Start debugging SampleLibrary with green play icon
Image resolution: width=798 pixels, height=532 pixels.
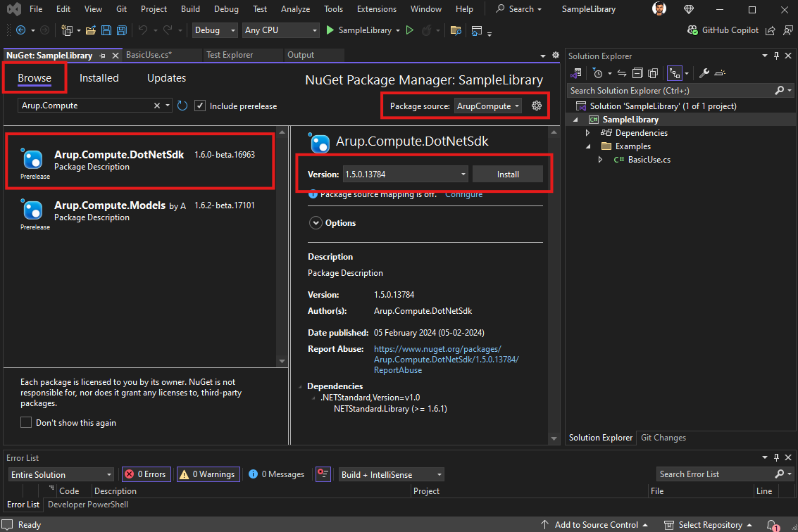coord(330,30)
